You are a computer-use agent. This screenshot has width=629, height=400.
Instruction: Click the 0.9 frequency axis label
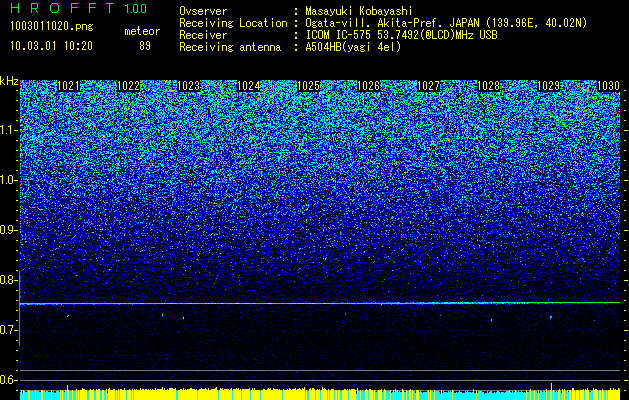pyautogui.click(x=7, y=230)
